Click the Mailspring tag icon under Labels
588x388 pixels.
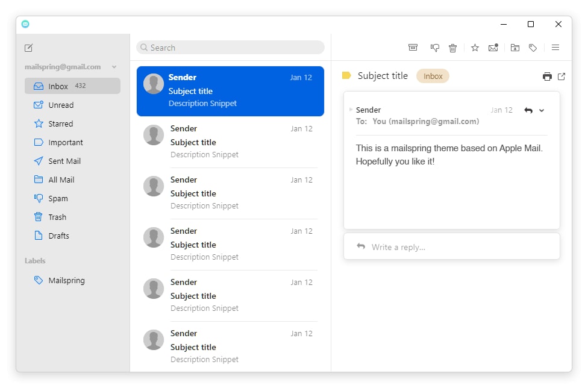point(38,280)
